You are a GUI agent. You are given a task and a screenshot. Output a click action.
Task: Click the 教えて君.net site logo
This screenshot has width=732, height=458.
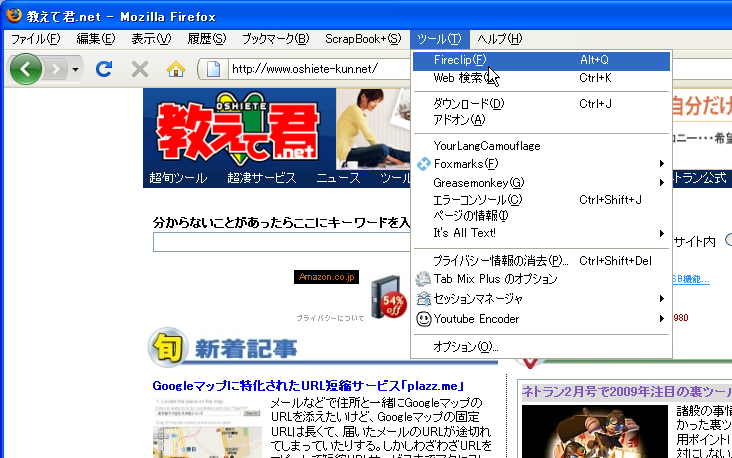[239, 129]
